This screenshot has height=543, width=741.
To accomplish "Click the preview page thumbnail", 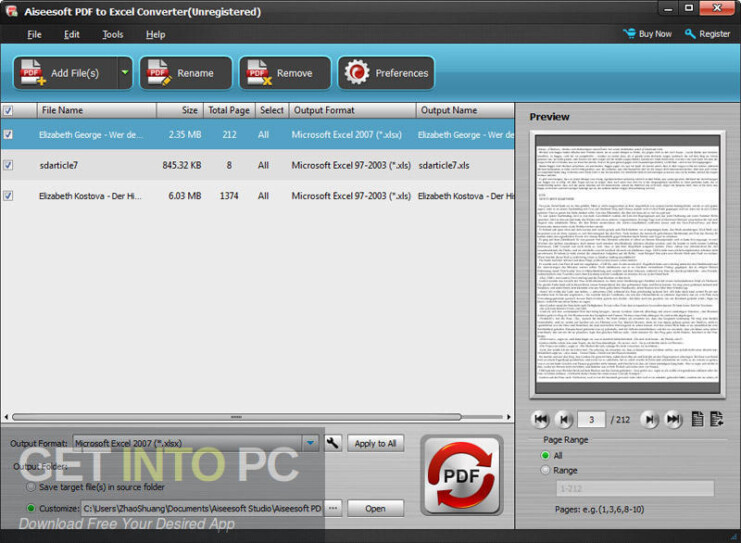I will pyautogui.click(x=628, y=264).
